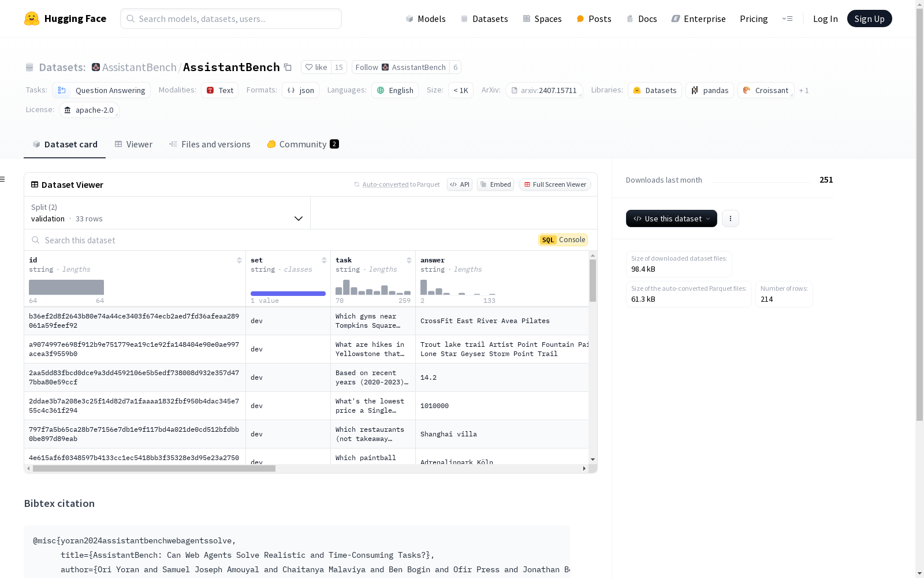The width and height of the screenshot is (924, 578).
Task: Expand the +1 more libraries tag
Action: coord(804,90)
